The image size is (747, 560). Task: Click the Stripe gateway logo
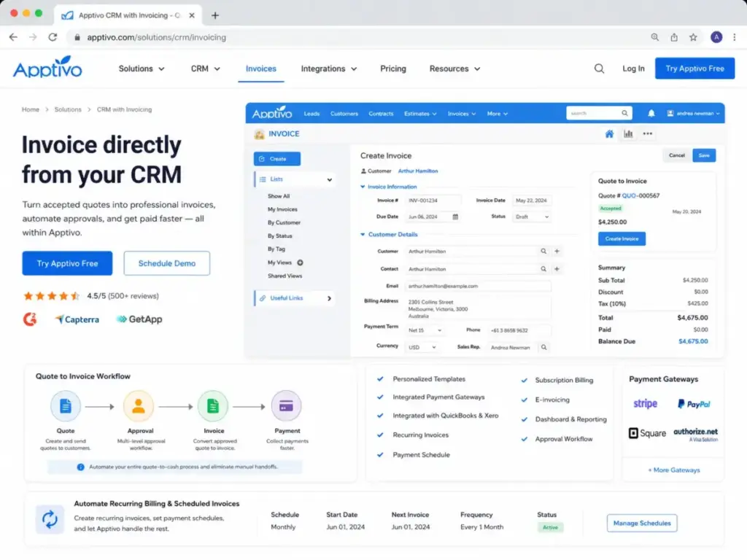tap(645, 404)
